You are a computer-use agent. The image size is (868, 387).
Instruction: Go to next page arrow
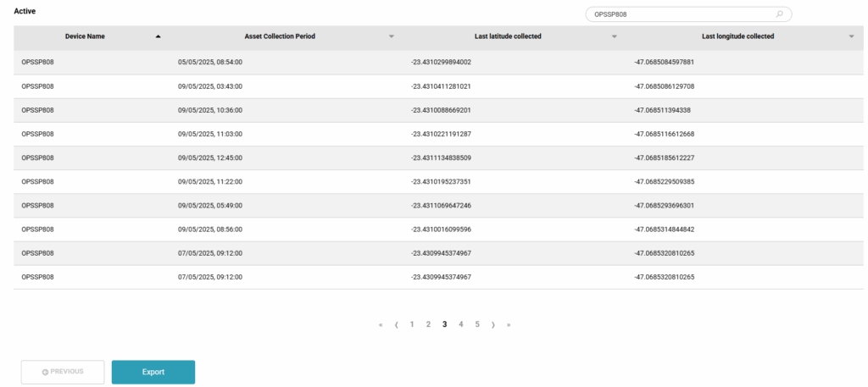492,324
